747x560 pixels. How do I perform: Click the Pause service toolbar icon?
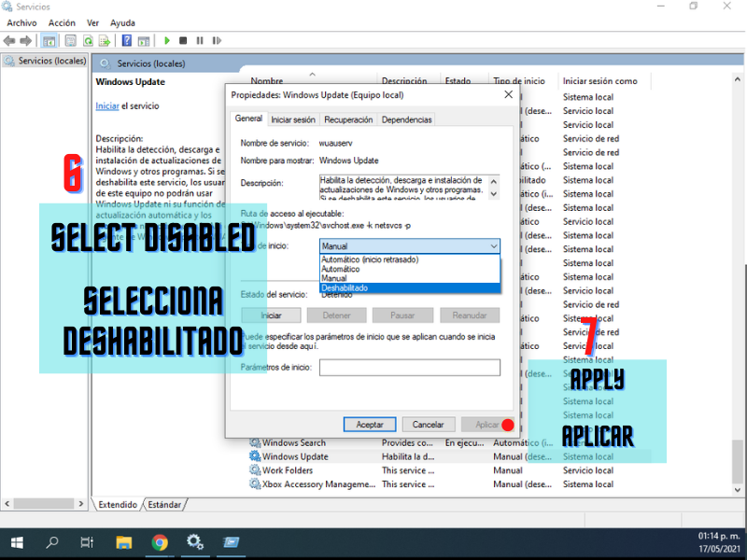coord(200,40)
